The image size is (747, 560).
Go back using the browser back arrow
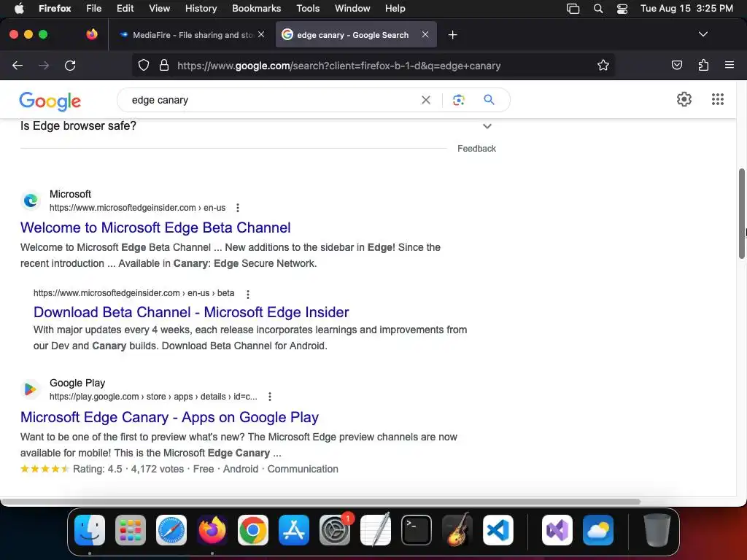point(18,66)
